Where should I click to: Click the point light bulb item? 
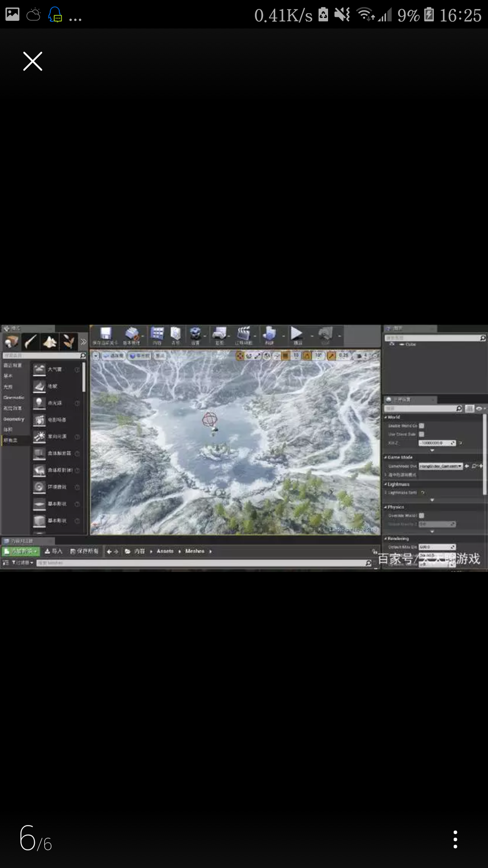click(40, 403)
